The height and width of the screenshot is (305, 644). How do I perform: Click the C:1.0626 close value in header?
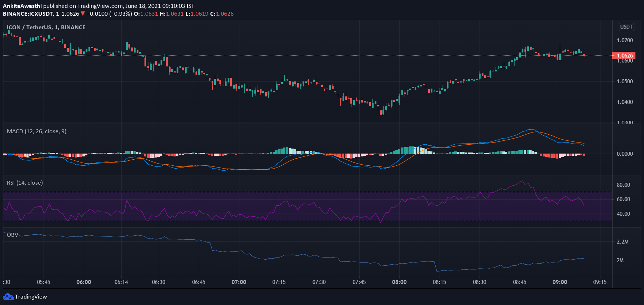click(x=222, y=14)
